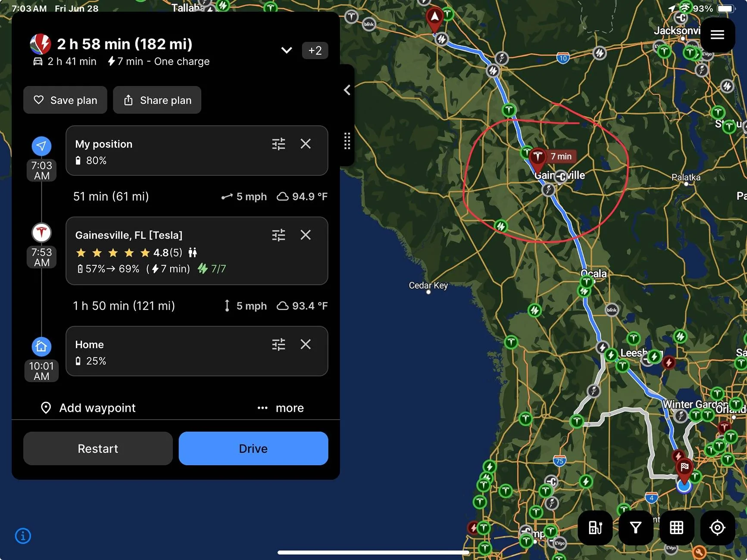Screen dimensions: 747x560
Task: Show the +2 alternative routes
Action: click(315, 50)
